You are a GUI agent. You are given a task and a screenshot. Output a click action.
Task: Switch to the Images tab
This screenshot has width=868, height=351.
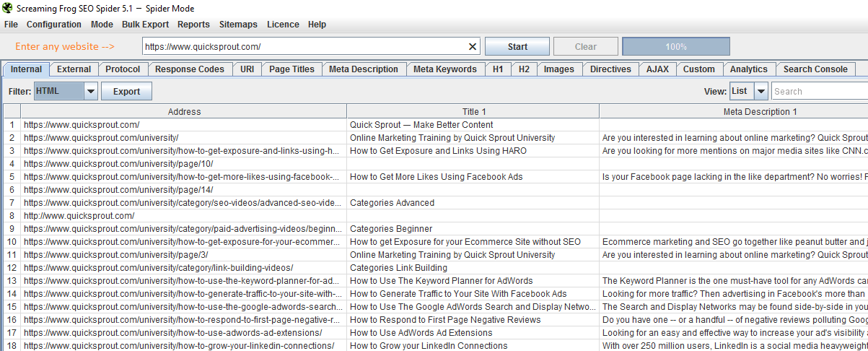(x=559, y=69)
